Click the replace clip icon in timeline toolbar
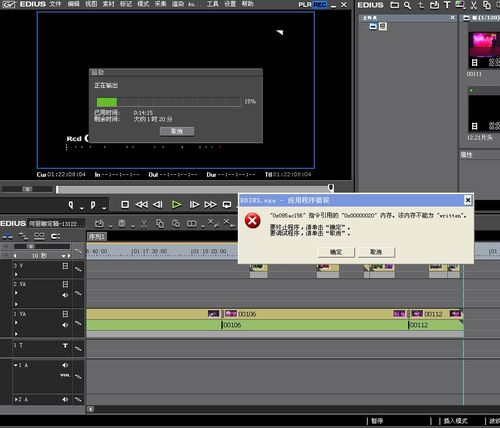Viewport: 500px width, 428px height. tap(192, 224)
